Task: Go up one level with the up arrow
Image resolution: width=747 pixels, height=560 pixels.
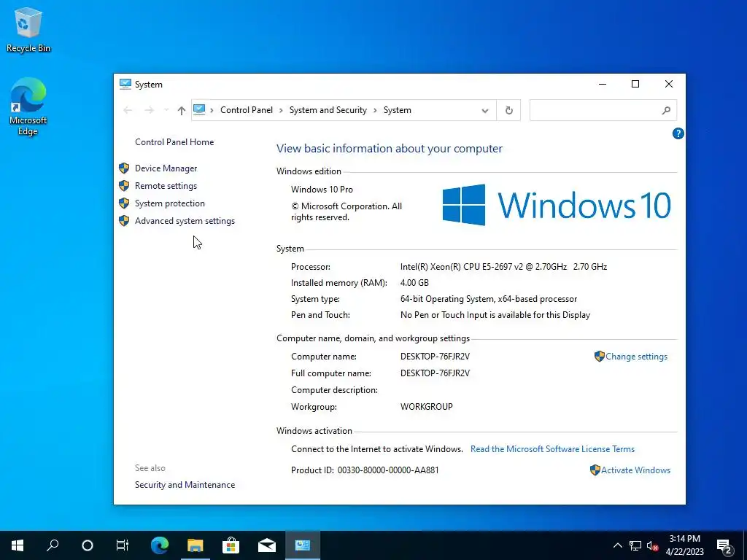Action: point(181,111)
